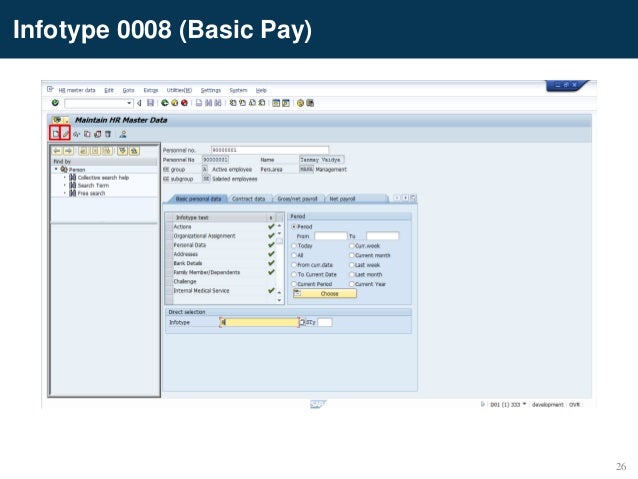
Task: Click the Delete trash can icon
Action: tap(108, 134)
